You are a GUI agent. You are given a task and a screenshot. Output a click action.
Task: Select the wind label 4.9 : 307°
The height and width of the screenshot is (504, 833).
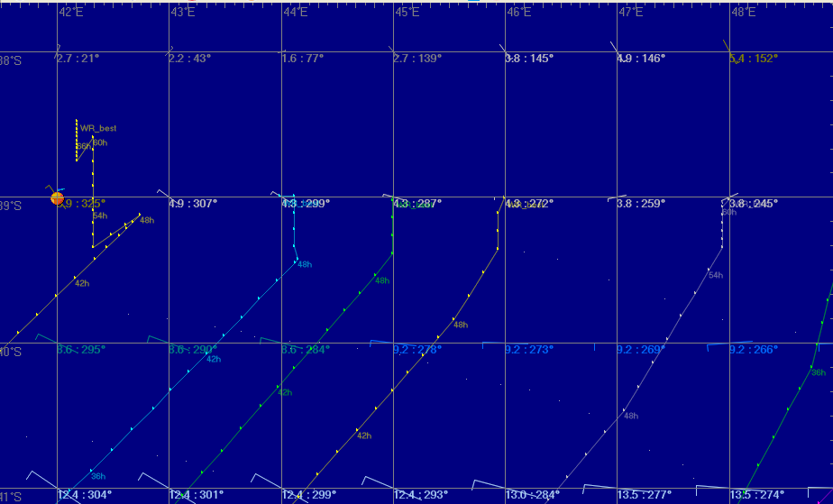click(x=193, y=204)
